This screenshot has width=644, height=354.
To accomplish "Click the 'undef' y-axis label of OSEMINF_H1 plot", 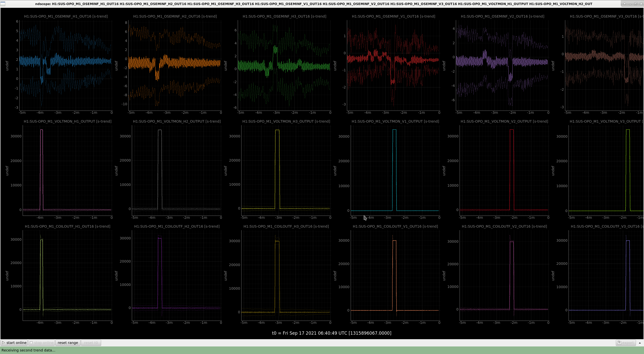I will pyautogui.click(x=7, y=66).
